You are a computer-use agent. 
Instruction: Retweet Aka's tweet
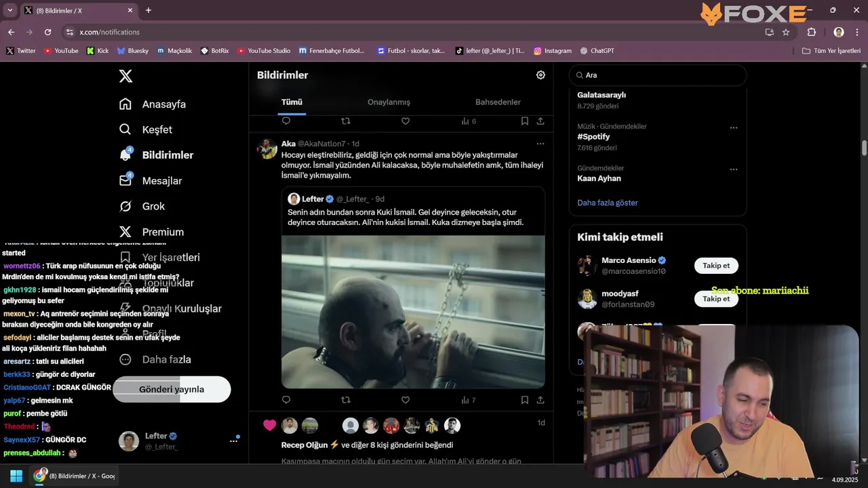(346, 400)
